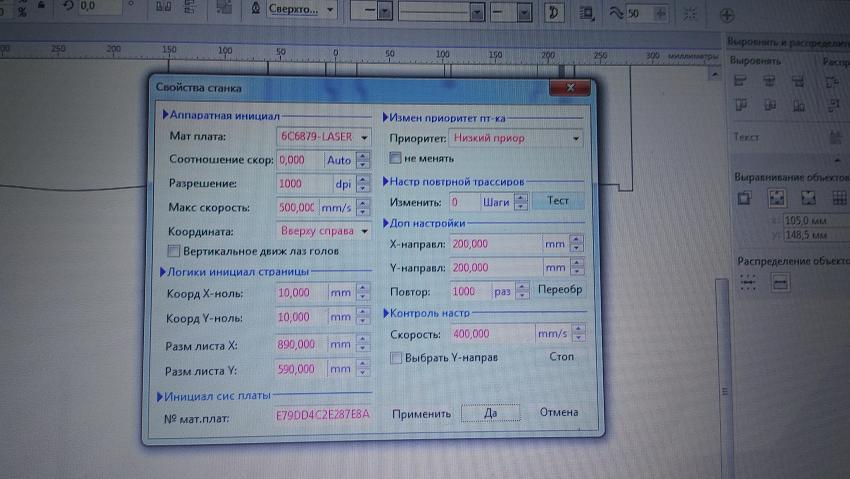
Task: Collapse the Аппаратная инициал section
Action: point(163,116)
